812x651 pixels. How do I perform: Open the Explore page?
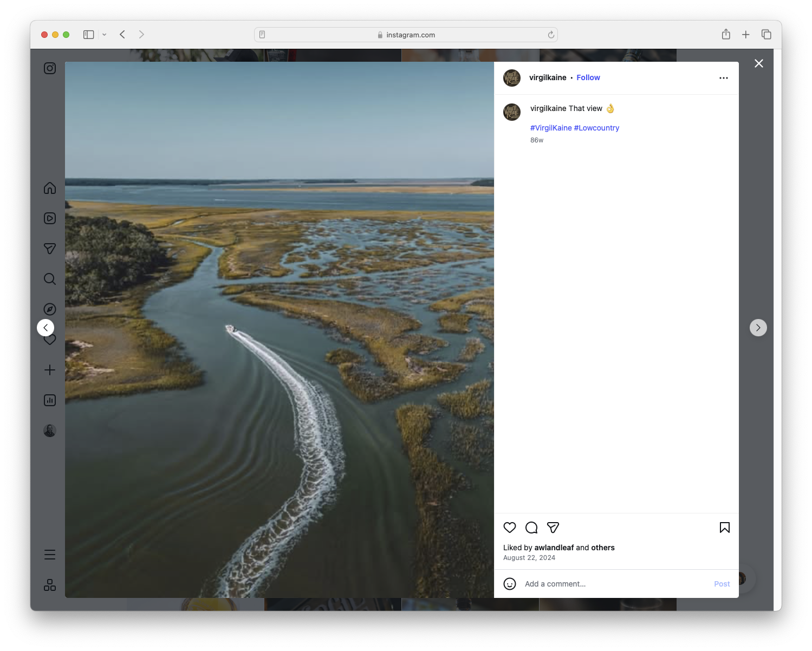pyautogui.click(x=49, y=309)
